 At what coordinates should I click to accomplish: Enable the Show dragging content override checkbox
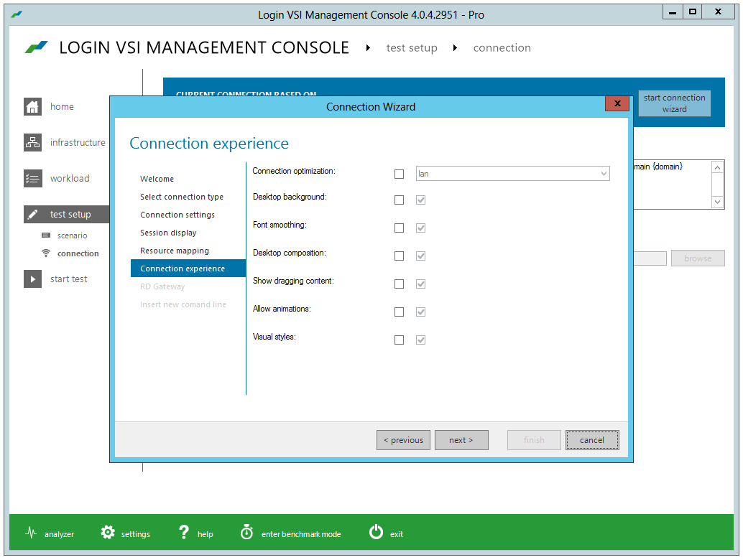pyautogui.click(x=400, y=284)
